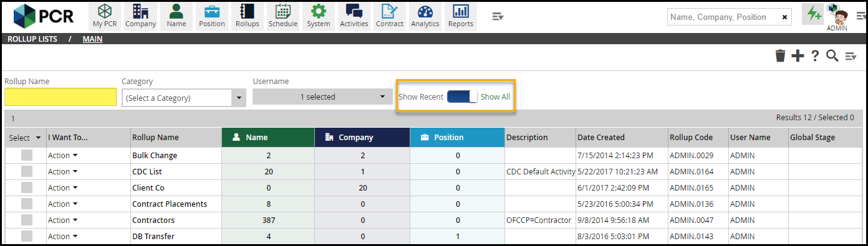
Task: Click the Show All label
Action: coord(495,97)
